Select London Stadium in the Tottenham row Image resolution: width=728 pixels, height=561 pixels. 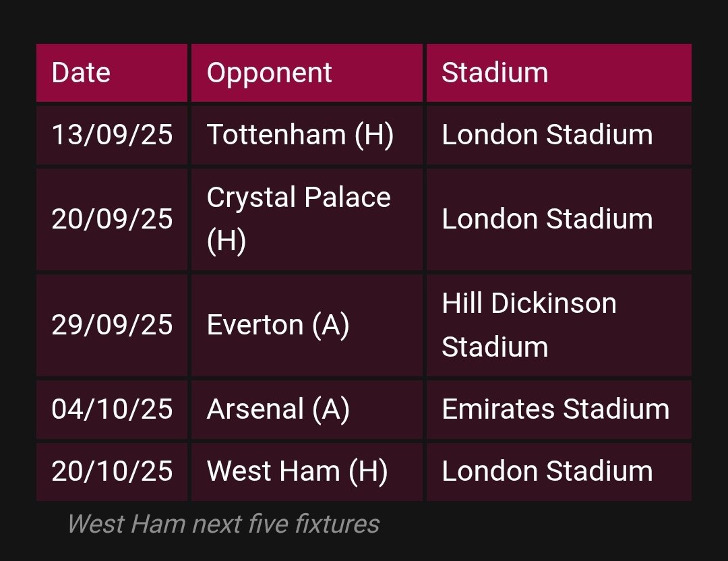pos(547,135)
